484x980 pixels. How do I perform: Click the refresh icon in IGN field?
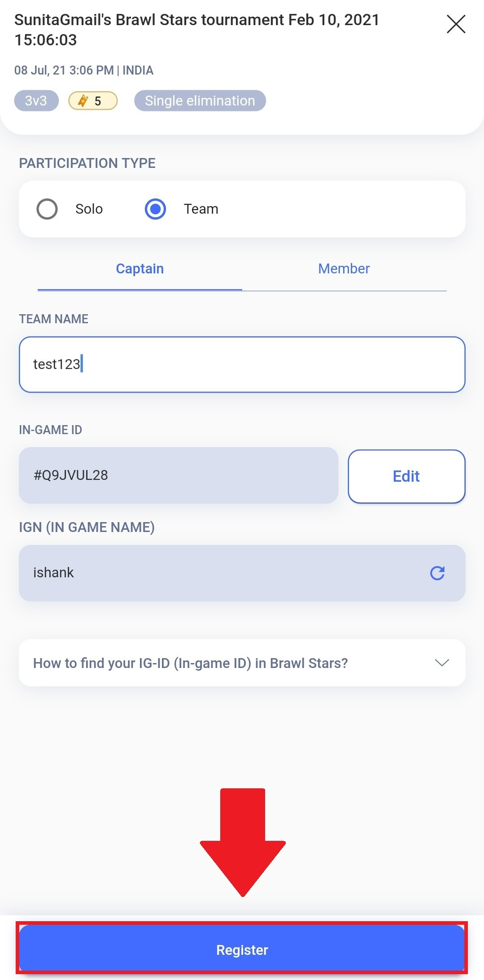pos(437,573)
